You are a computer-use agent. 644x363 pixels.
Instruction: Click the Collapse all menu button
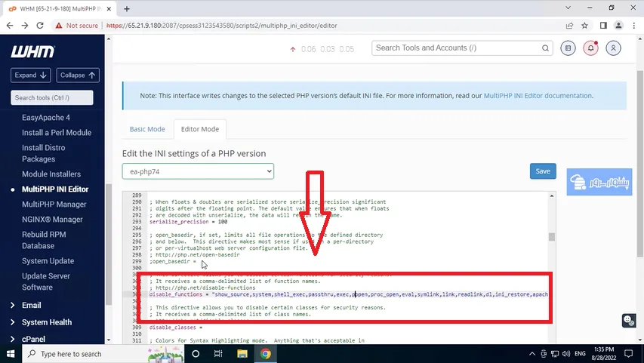pos(78,75)
